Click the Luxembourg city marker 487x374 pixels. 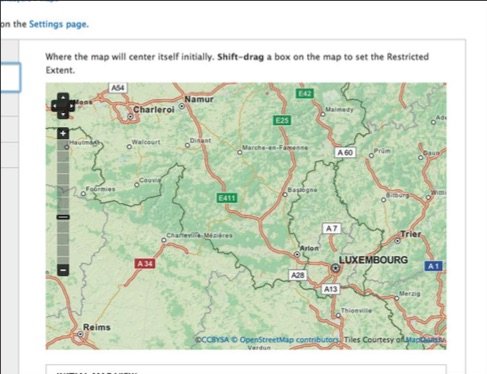tap(336, 268)
